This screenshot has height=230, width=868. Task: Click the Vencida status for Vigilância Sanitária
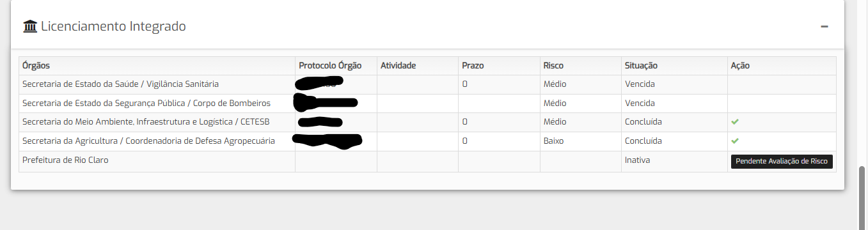point(640,84)
